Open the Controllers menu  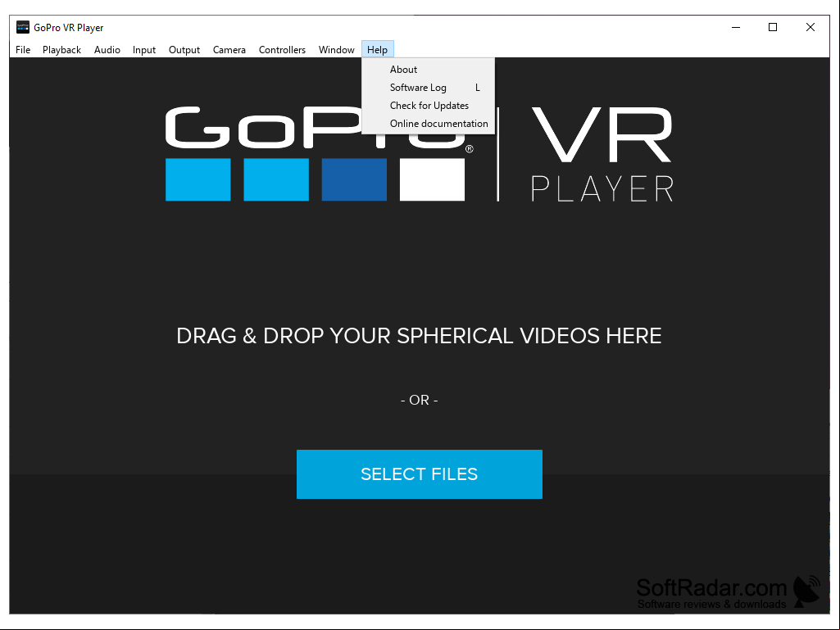coord(282,50)
